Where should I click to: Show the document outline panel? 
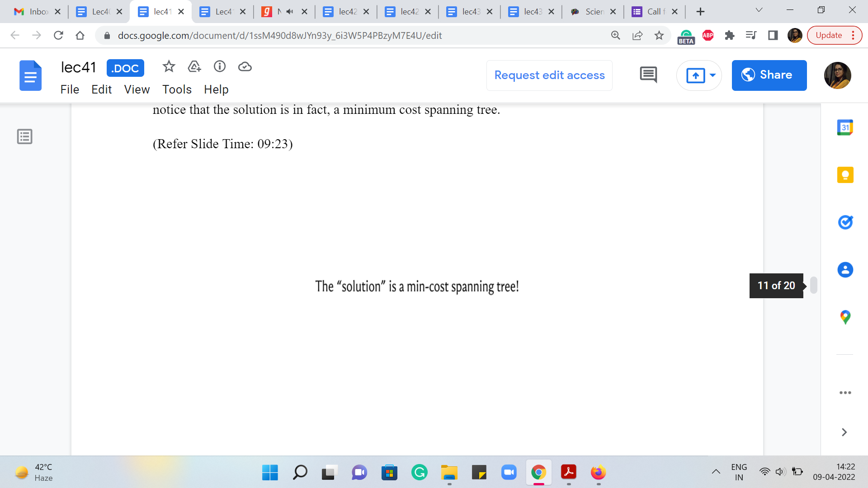click(25, 136)
